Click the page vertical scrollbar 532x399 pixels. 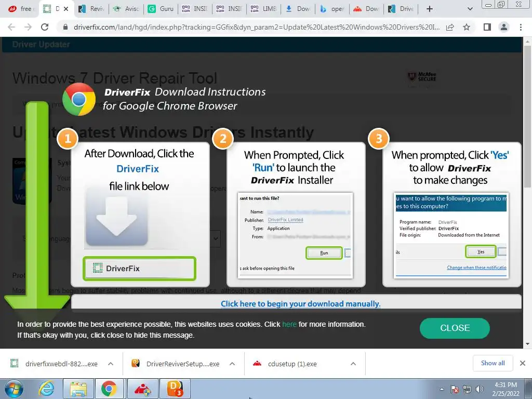(x=527, y=116)
